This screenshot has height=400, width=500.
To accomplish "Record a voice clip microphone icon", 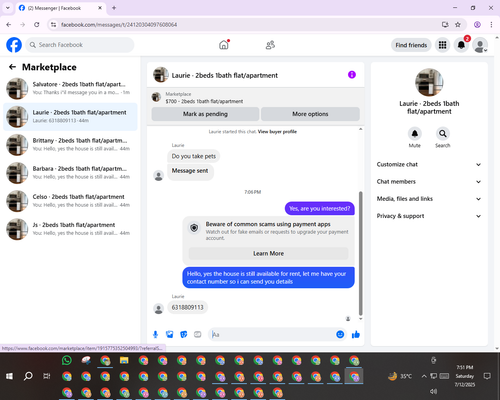I will tap(155, 334).
